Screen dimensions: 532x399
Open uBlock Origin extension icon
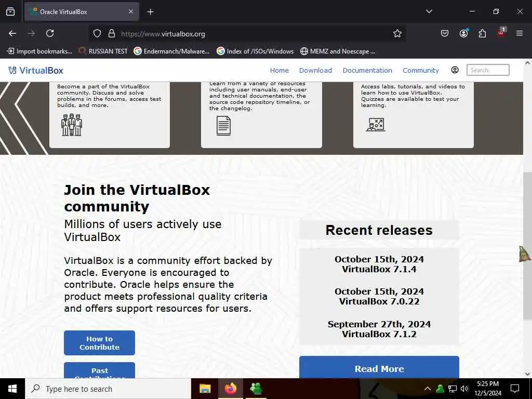click(x=501, y=33)
